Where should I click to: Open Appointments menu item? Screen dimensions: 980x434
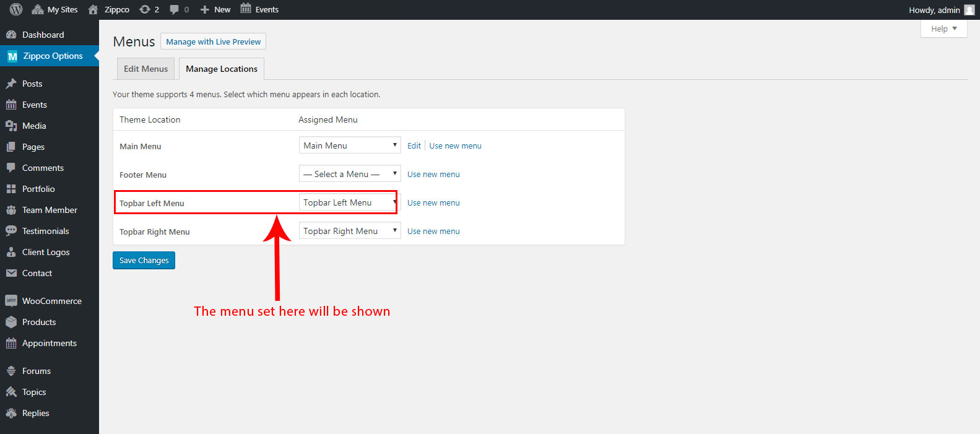[50, 343]
